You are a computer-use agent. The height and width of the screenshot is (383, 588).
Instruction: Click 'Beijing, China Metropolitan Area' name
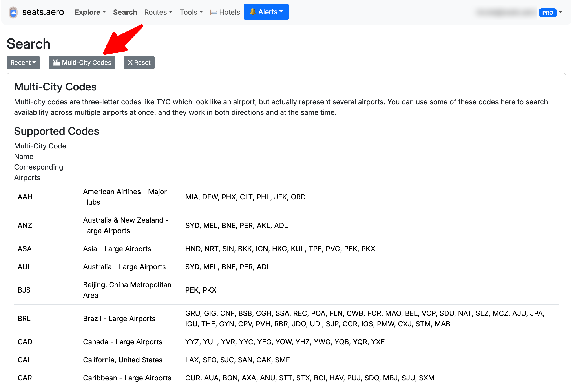127,290
